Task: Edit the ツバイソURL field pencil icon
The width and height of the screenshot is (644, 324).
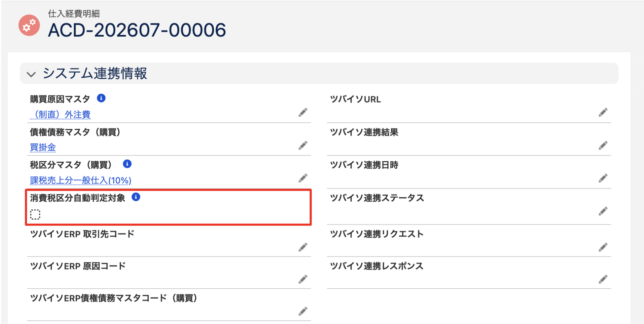Action: (603, 112)
